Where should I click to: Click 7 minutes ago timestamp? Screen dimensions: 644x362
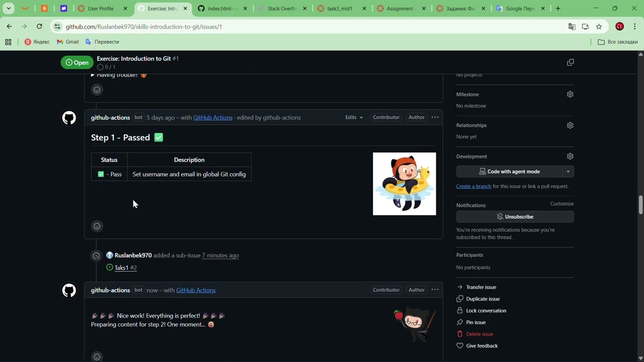220,255
